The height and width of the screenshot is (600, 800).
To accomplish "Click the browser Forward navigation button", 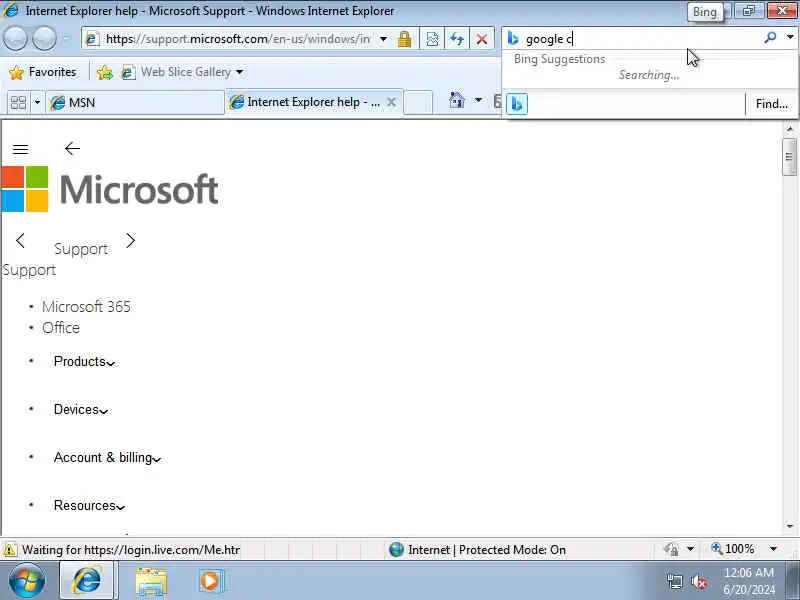I will (x=44, y=39).
